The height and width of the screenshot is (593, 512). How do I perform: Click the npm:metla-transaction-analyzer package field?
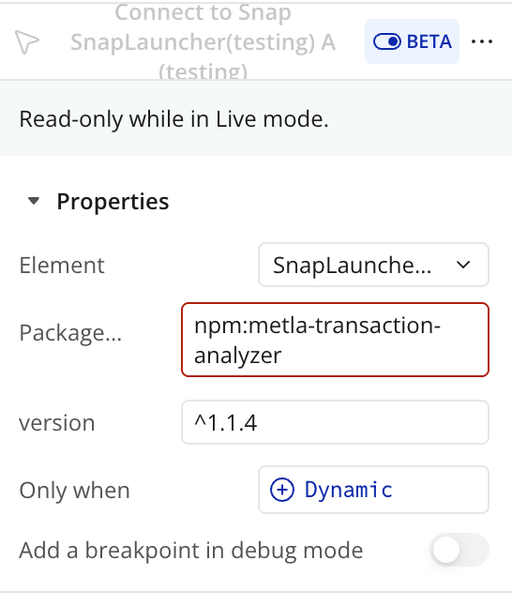point(335,340)
